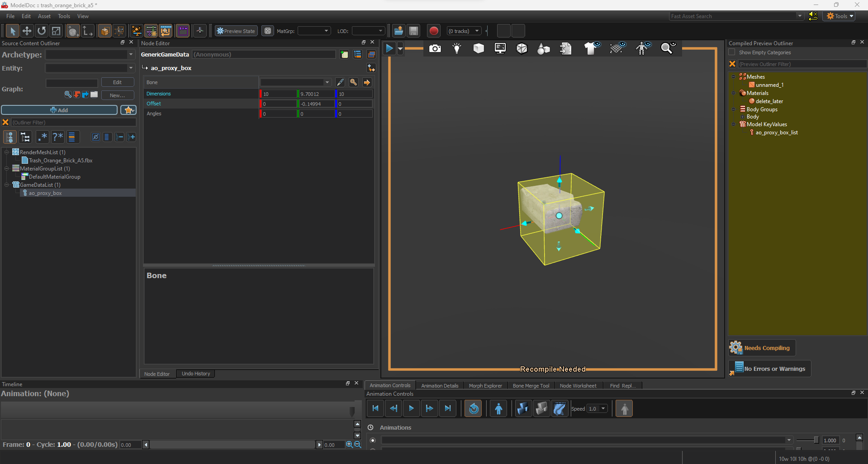The image size is (868, 464).
Task: Click the camera icon in viewport toolbar
Action: [x=435, y=48]
